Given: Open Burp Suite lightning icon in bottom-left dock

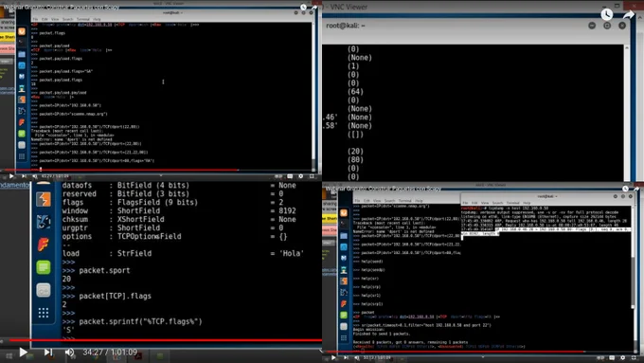Looking at the screenshot, I should pyautogui.click(x=44, y=199).
